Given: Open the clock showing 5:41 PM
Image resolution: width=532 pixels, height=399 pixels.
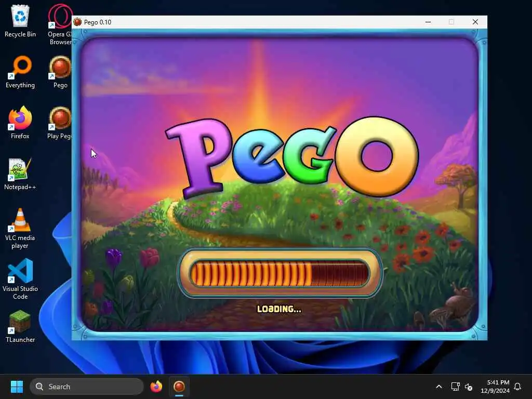Looking at the screenshot, I should pyautogui.click(x=495, y=387).
